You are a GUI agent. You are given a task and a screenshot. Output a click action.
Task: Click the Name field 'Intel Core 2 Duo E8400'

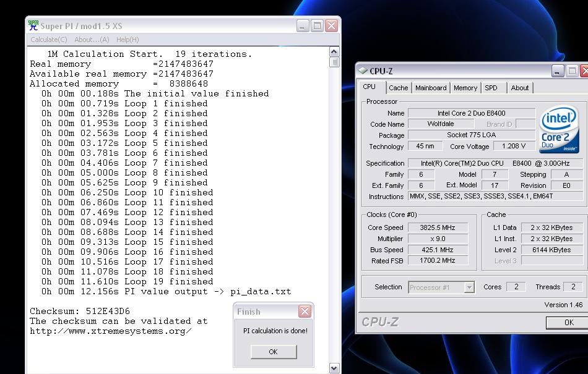tap(472, 113)
